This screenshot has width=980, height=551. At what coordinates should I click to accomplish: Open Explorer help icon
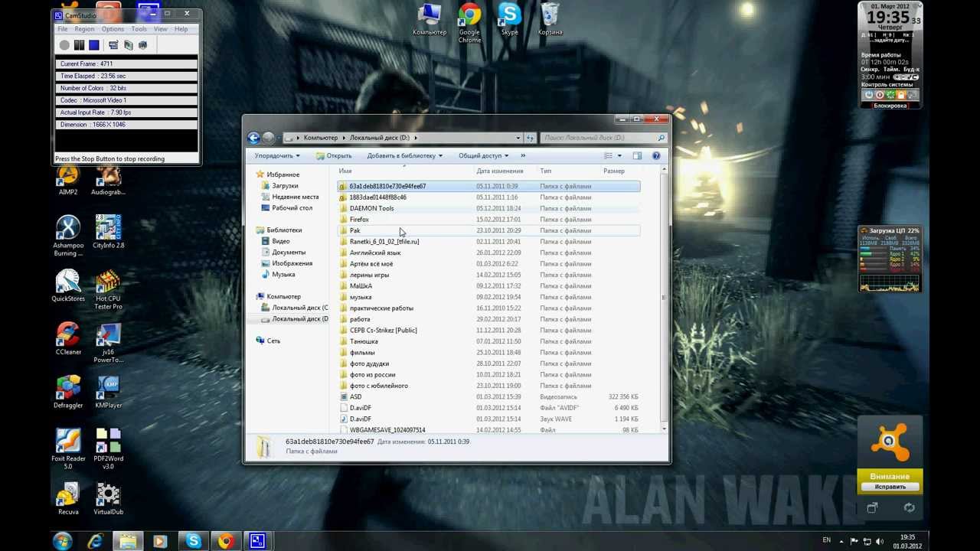656,156
